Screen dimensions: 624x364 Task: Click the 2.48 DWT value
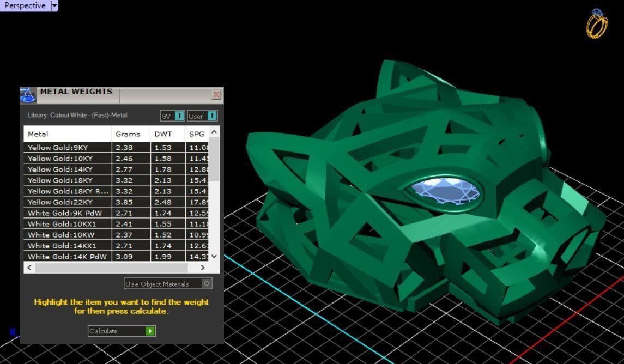pyautogui.click(x=163, y=202)
